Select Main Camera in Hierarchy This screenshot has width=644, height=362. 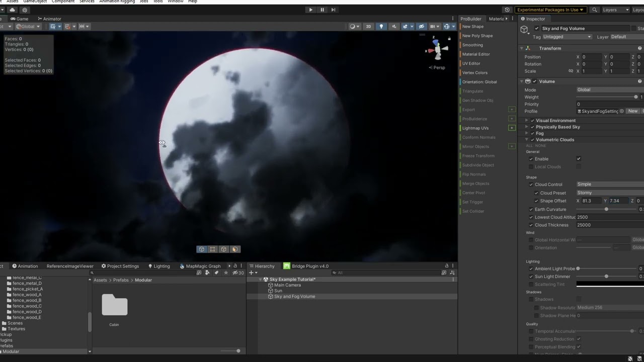(287, 285)
